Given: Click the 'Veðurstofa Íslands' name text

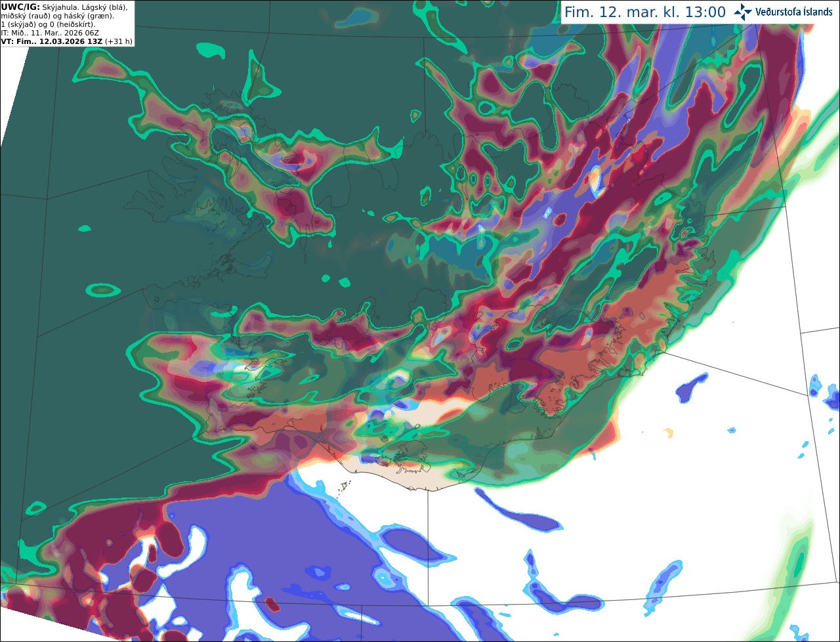Looking at the screenshot, I should click(x=794, y=12).
